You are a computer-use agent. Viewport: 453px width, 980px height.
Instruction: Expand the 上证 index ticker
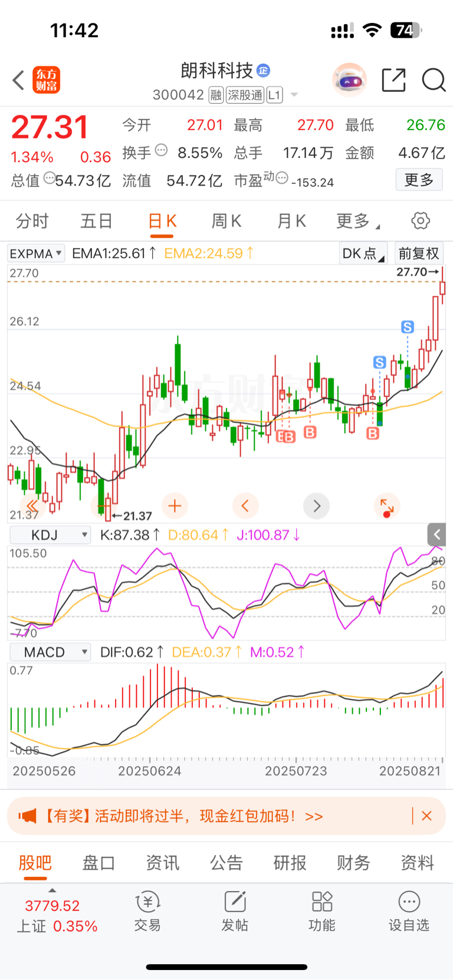pyautogui.click(x=57, y=912)
